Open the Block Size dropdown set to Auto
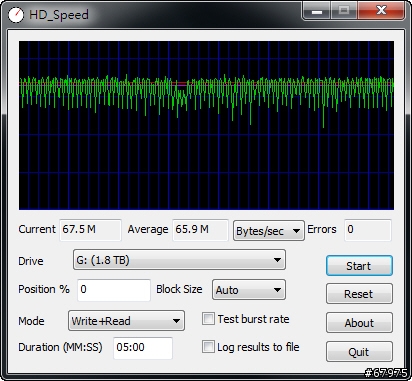 (x=249, y=290)
